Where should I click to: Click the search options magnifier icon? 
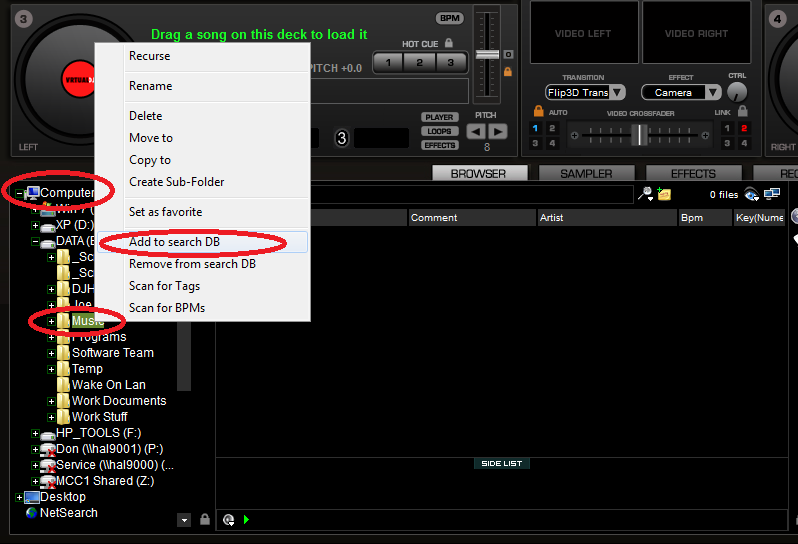[645, 194]
